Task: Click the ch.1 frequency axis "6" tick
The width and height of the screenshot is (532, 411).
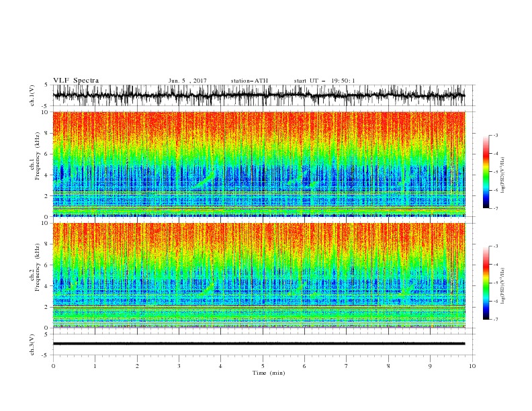Action: (x=46, y=154)
